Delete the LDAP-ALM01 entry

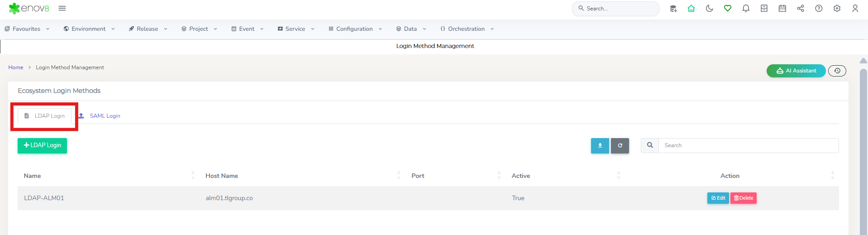743,198
